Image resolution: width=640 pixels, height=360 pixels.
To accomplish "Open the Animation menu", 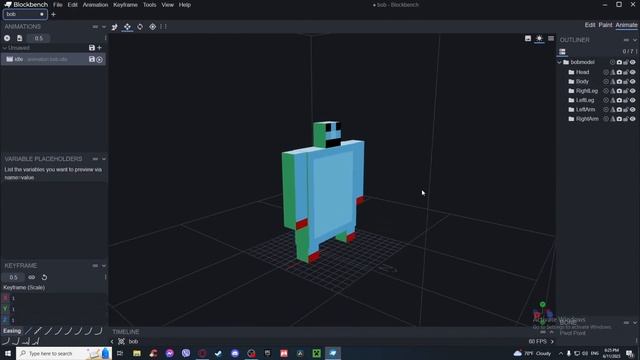I will (95, 5).
